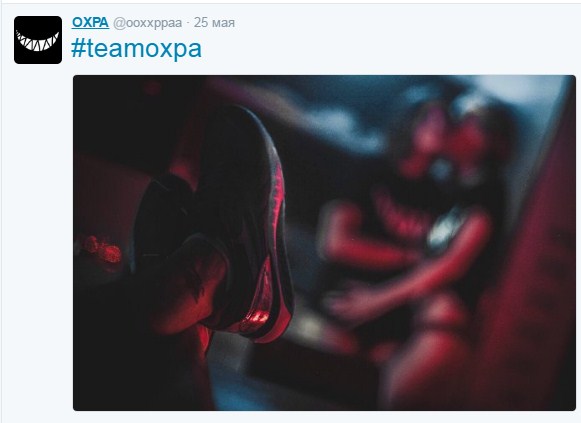
Task: Click the '25' day number in the timestamp
Action: [x=201, y=23]
